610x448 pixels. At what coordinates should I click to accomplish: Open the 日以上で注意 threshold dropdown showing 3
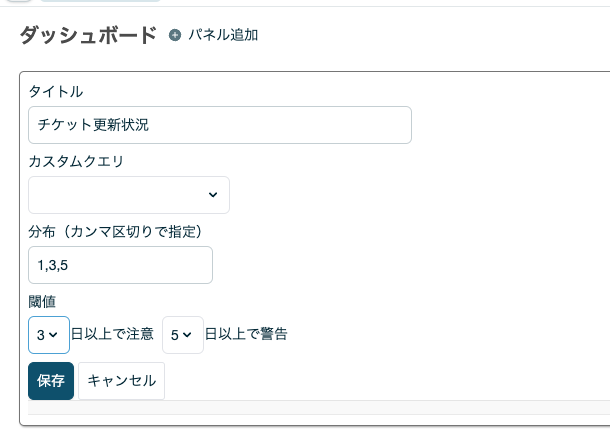coord(49,335)
